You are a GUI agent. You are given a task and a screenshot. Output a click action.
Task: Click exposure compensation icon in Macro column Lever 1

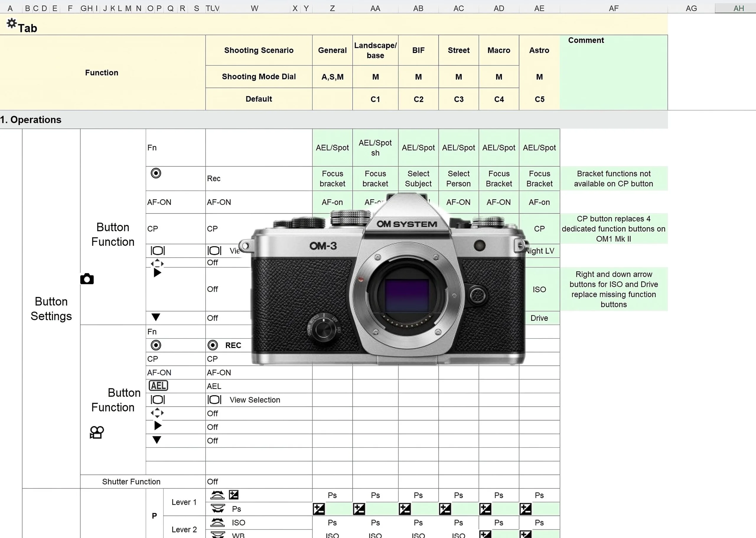[x=485, y=509]
